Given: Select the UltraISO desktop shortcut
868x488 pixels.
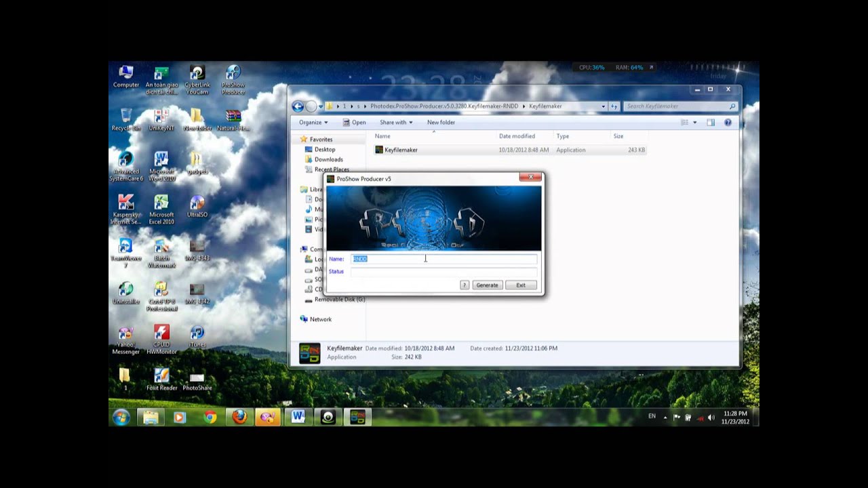Looking at the screenshot, I should pos(197,207).
